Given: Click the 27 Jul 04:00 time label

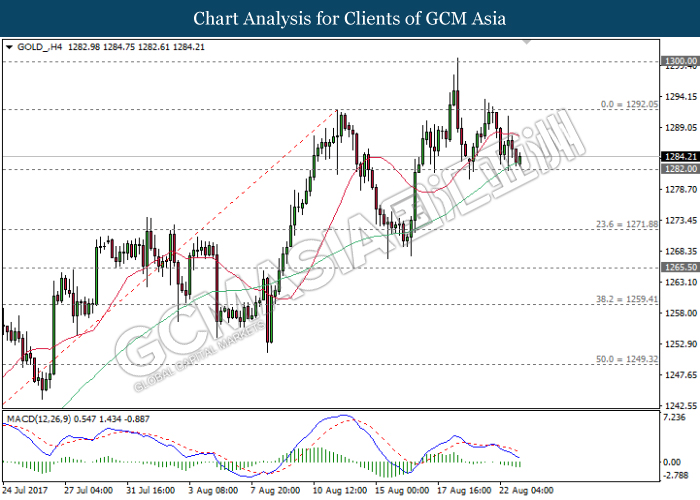Looking at the screenshot, I should (x=88, y=490).
